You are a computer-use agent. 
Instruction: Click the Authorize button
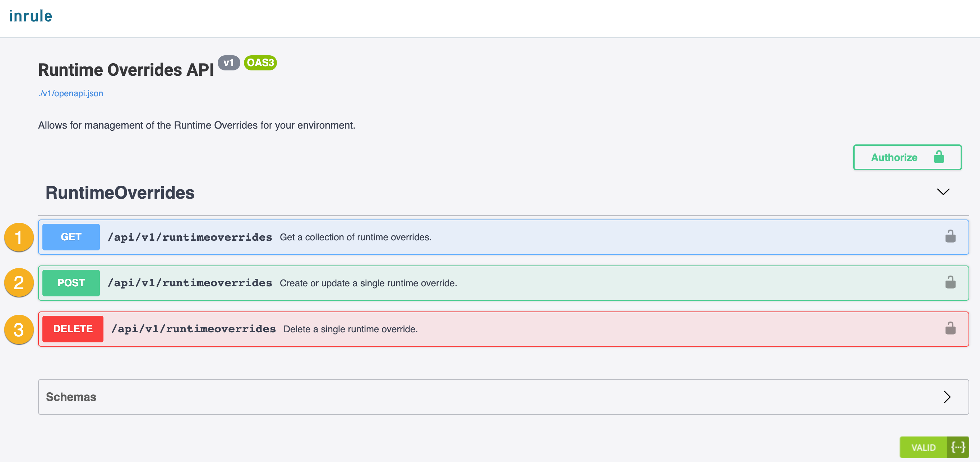coord(894,157)
